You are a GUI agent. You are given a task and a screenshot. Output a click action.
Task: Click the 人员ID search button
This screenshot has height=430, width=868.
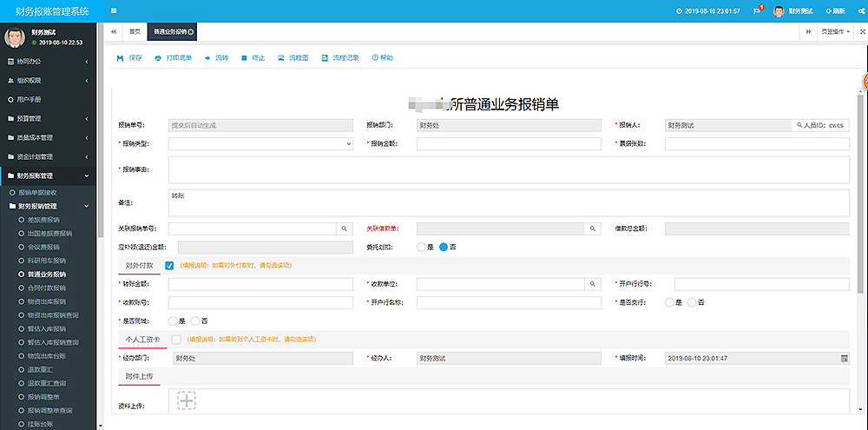(820, 125)
